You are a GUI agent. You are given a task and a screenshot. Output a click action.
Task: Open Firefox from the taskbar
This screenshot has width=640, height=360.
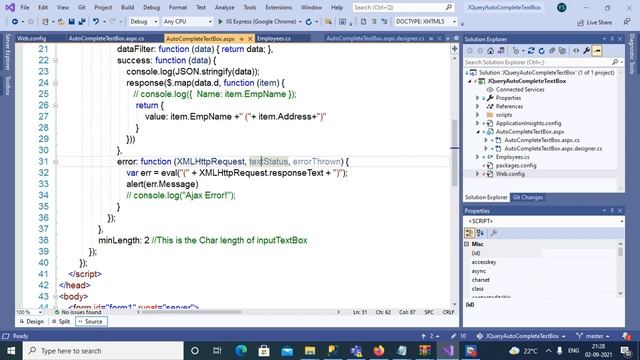point(379,351)
